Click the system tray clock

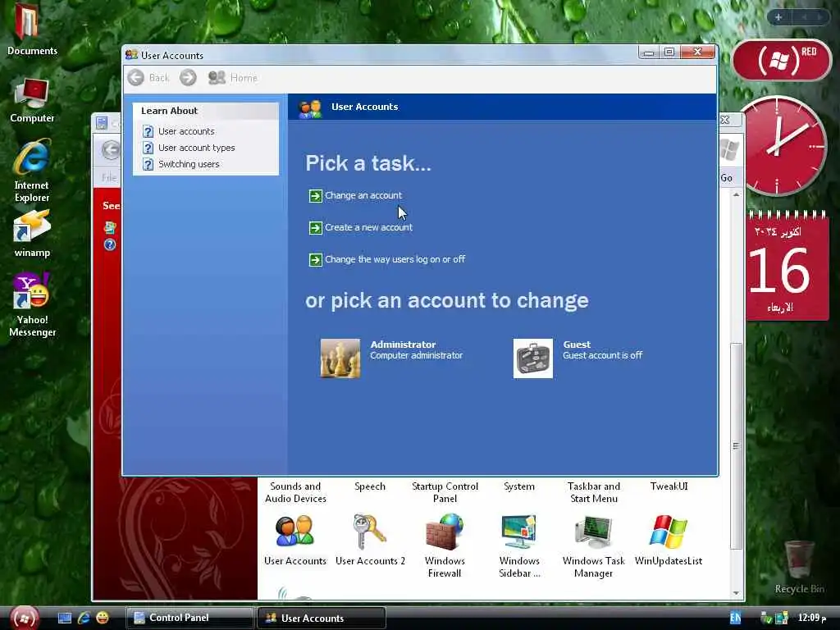(x=812, y=618)
